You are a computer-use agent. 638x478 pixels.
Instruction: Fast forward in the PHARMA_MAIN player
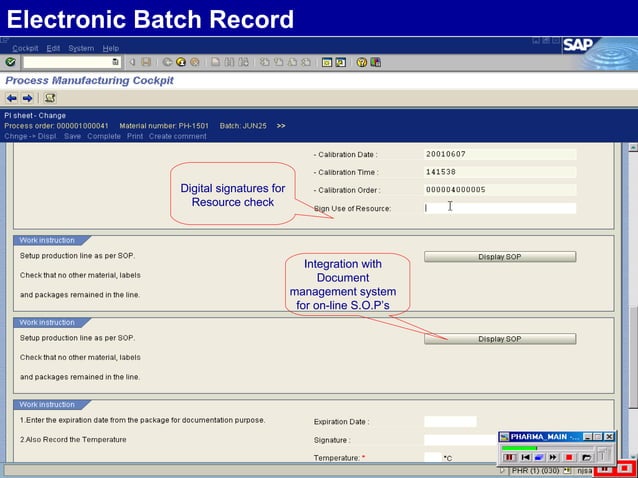click(x=553, y=457)
